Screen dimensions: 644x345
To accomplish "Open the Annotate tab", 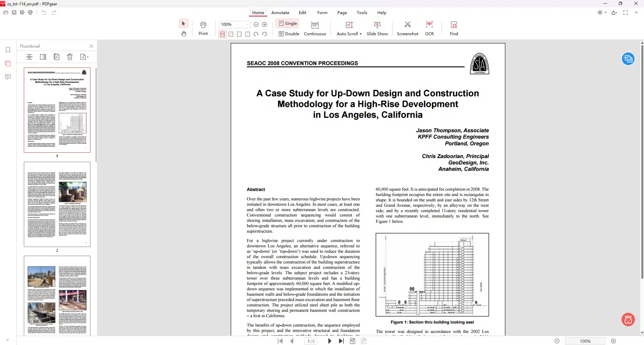I will point(280,12).
